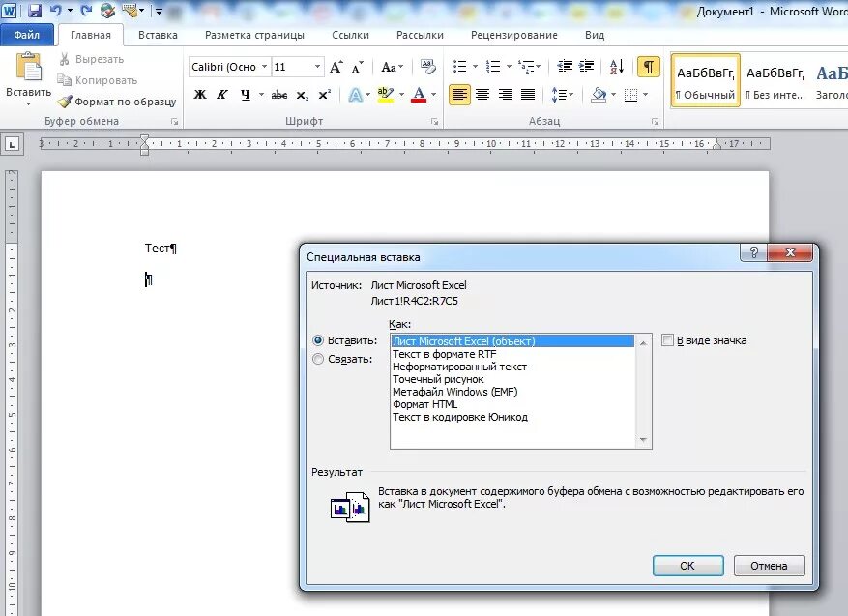Click numbered list icon
The image size is (848, 616).
click(493, 67)
